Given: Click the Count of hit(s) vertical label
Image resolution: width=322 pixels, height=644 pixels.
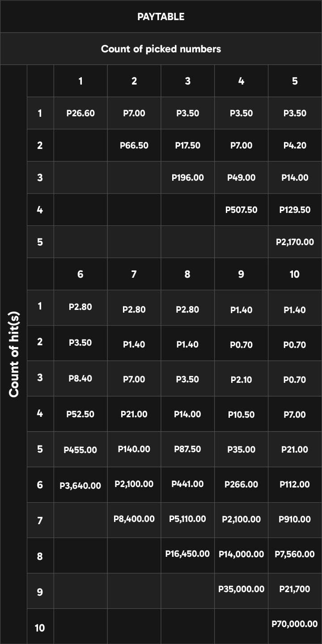Looking at the screenshot, I should [13, 353].
